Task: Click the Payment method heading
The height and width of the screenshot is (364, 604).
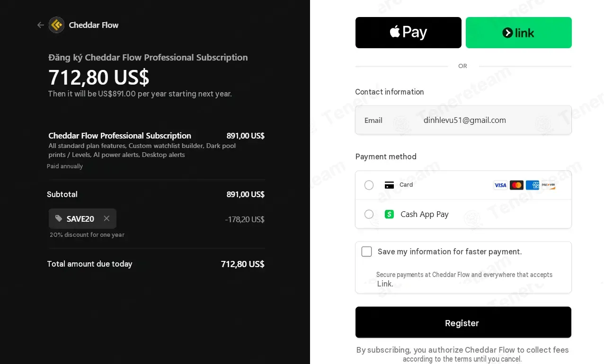Action: 386,156
